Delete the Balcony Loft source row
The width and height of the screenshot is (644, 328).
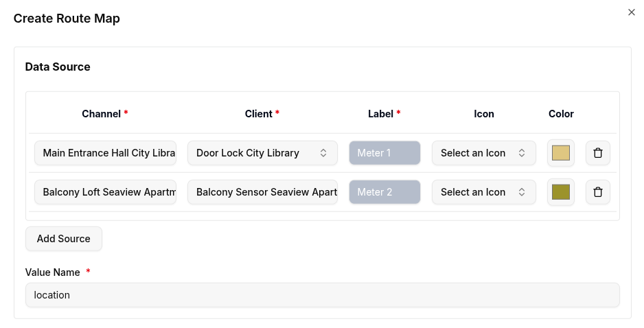tap(597, 192)
